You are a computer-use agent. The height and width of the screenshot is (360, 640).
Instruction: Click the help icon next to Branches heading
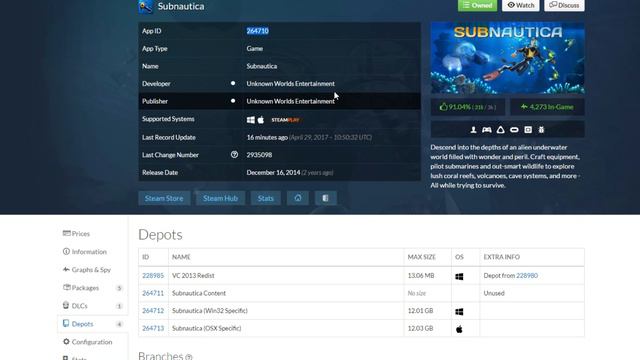click(x=189, y=357)
